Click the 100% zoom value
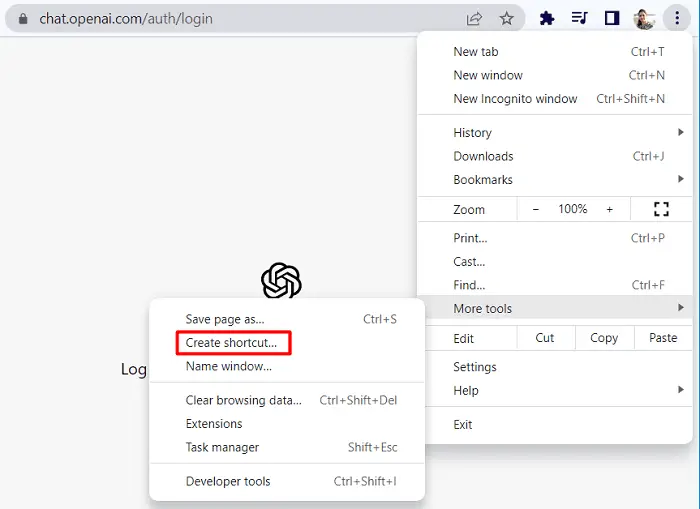Viewport: 700px width, 509px height. [573, 209]
